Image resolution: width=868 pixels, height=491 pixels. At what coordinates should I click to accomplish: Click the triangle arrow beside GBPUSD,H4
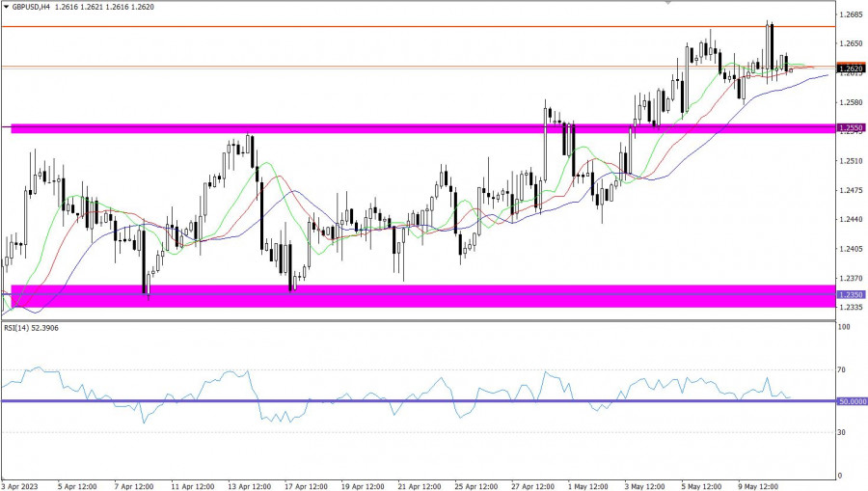[x=5, y=6]
